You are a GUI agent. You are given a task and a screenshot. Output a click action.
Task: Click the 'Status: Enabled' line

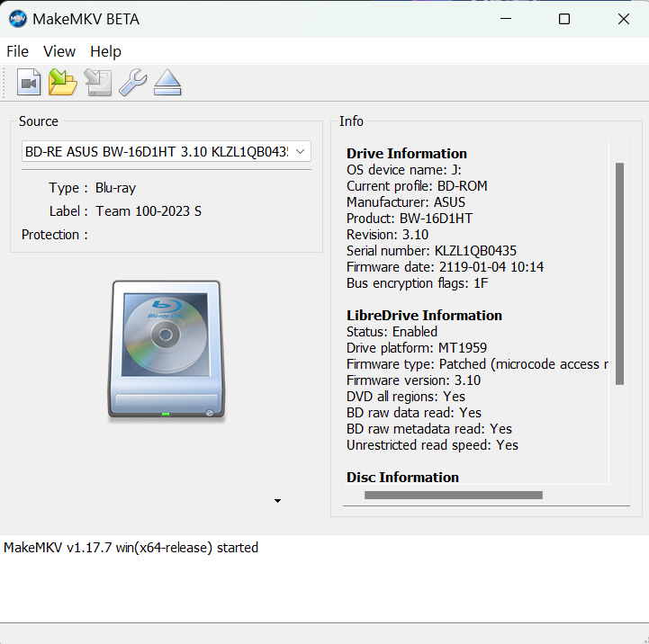[x=392, y=332]
